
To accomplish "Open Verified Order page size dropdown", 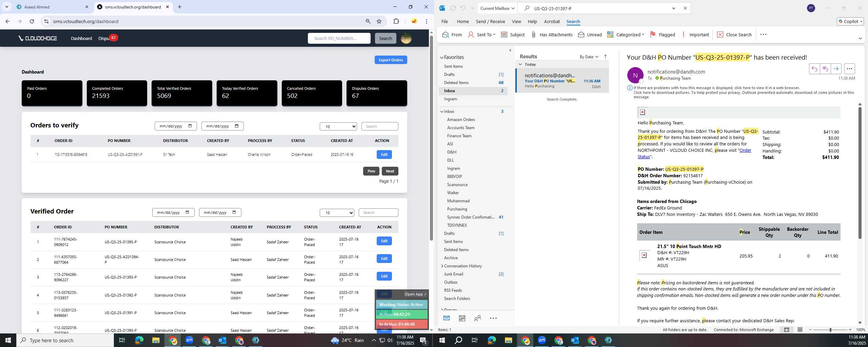I will coord(337,213).
